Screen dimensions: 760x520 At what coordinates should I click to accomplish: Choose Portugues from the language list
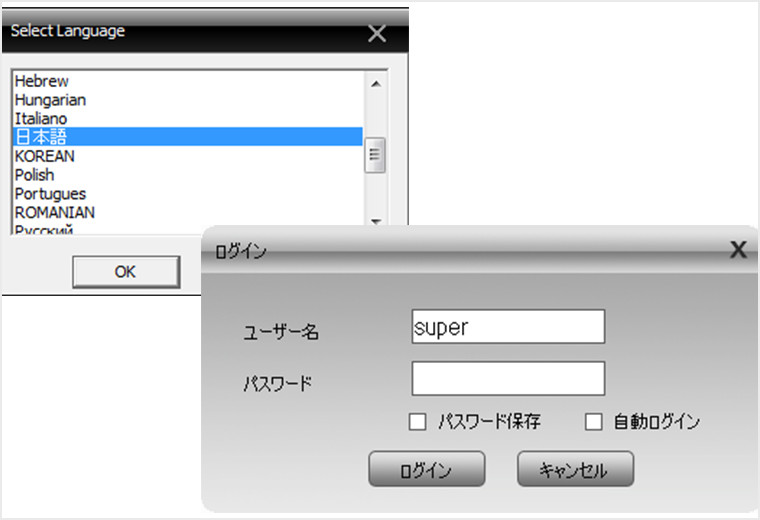(50, 194)
